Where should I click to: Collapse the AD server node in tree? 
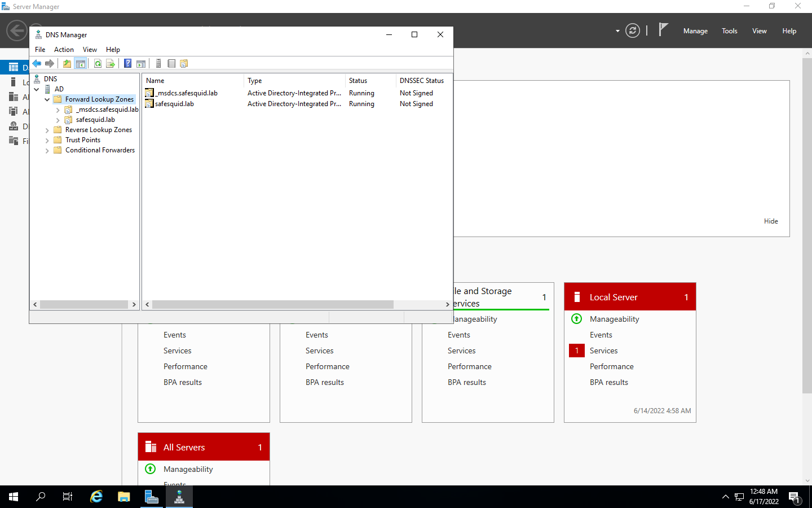37,89
